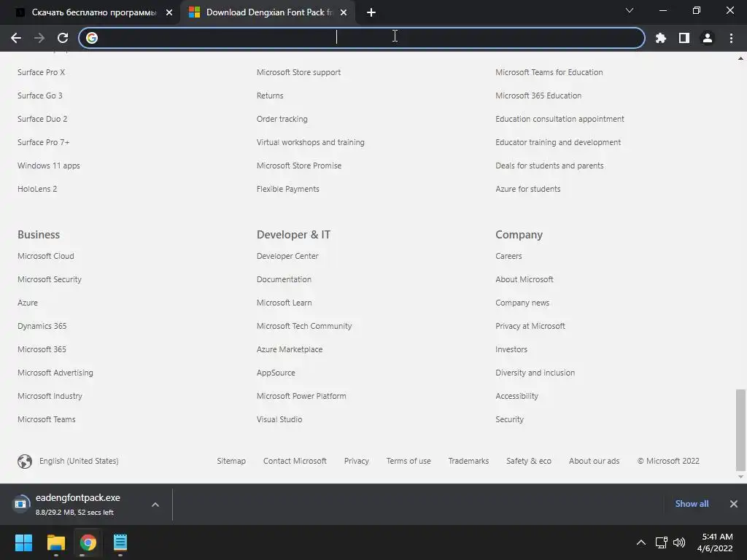Open the Careers link

508,256
